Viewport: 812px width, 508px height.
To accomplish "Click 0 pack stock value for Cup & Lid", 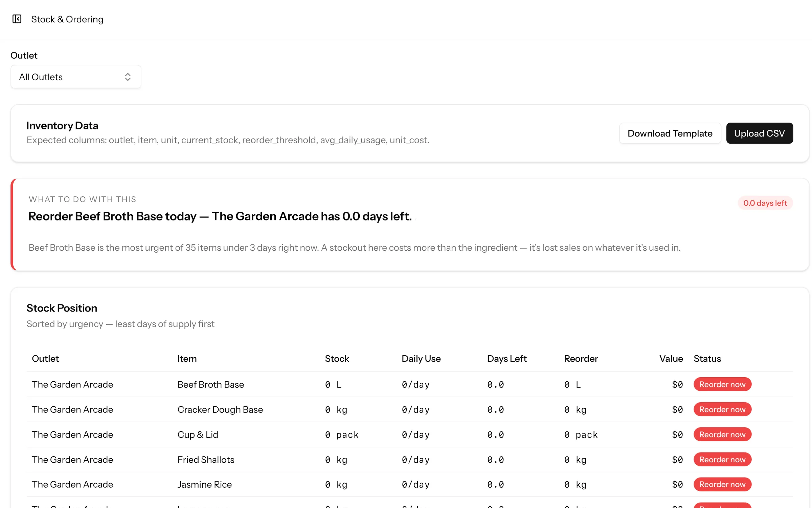I will pos(342,435).
